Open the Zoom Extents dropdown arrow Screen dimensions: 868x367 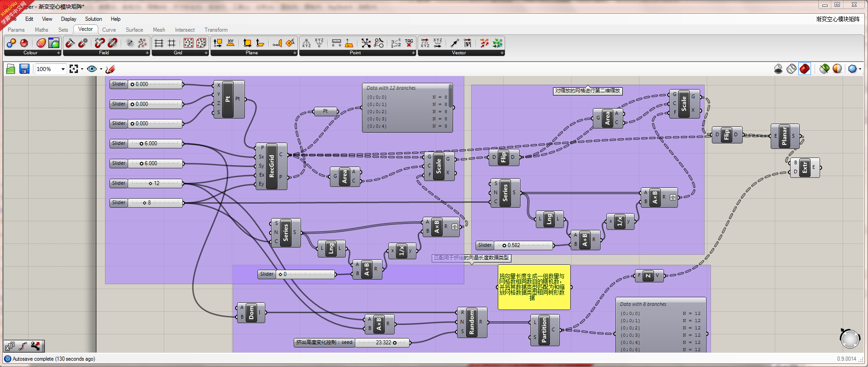[82, 69]
